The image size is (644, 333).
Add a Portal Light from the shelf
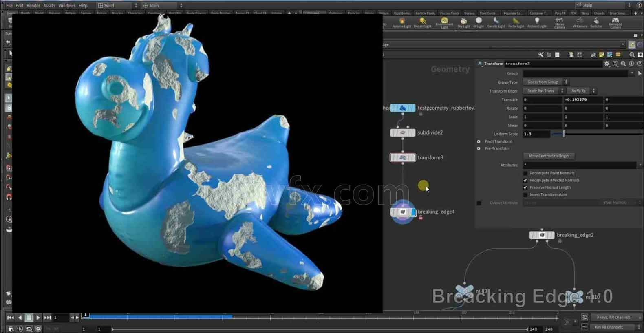coord(516,22)
